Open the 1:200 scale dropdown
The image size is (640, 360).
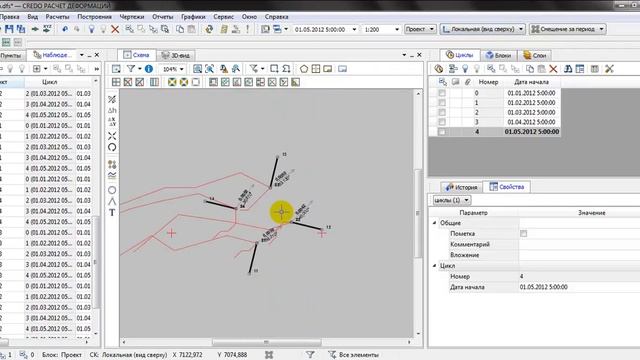click(397, 29)
